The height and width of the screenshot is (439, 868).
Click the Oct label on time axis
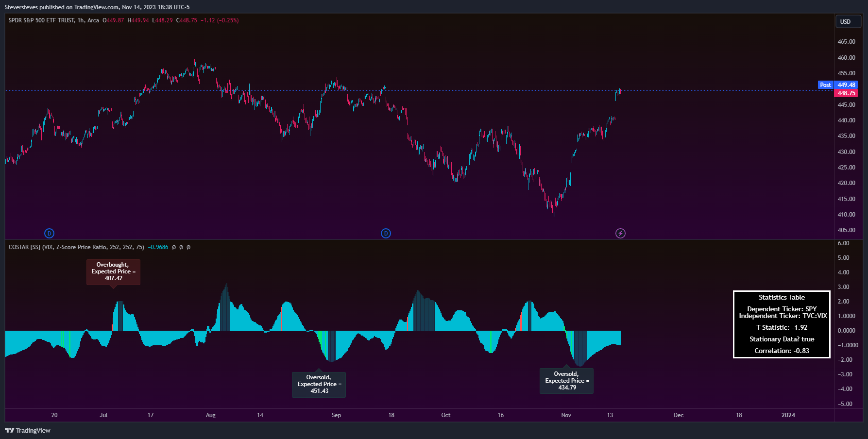(x=445, y=415)
